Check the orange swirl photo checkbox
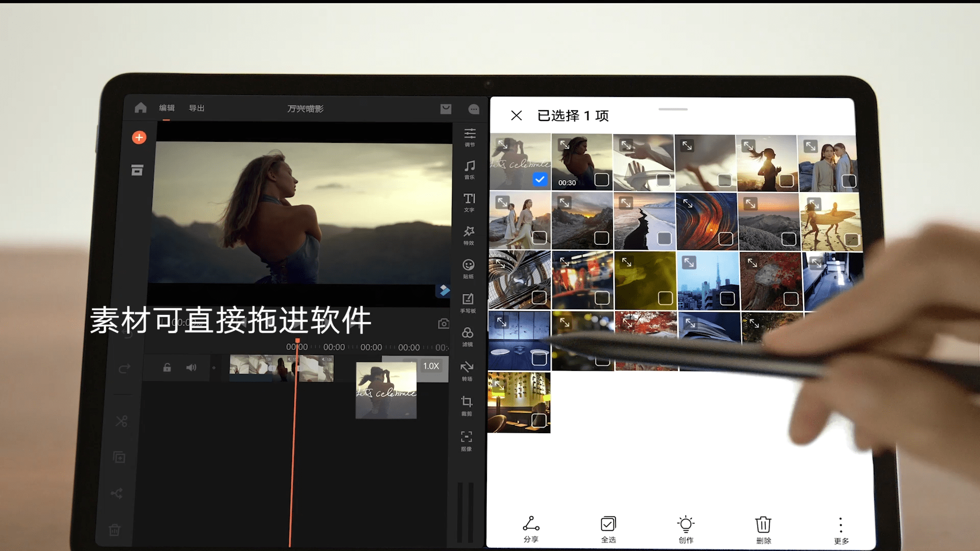The height and width of the screenshot is (551, 980). coord(726,238)
